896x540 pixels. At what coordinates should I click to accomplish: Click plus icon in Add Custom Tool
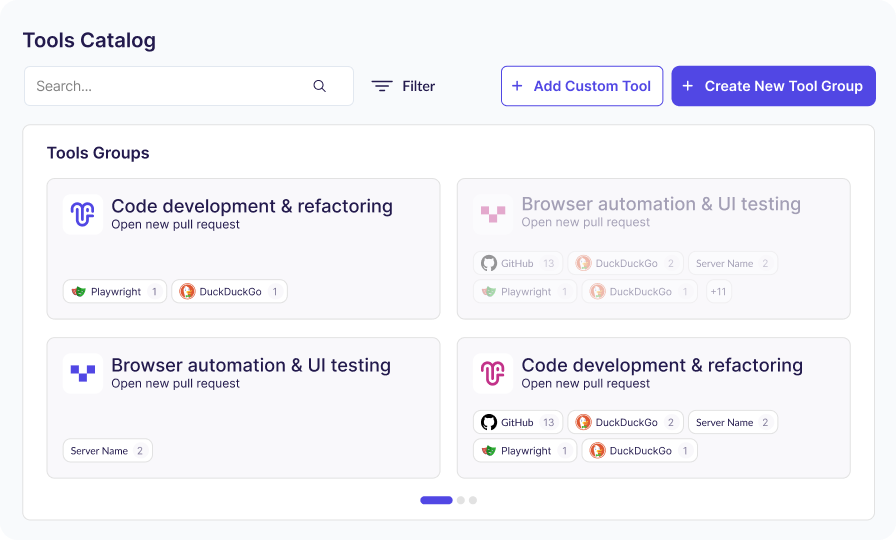coord(517,86)
